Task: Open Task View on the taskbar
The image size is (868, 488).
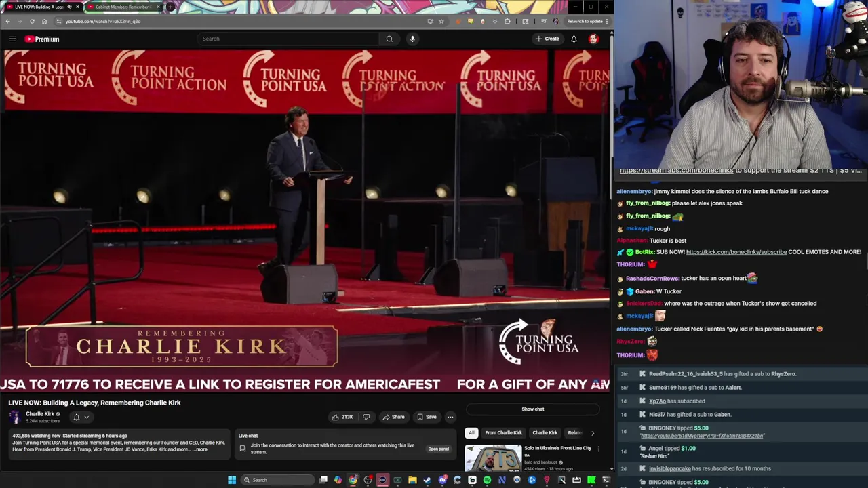Action: 323,480
